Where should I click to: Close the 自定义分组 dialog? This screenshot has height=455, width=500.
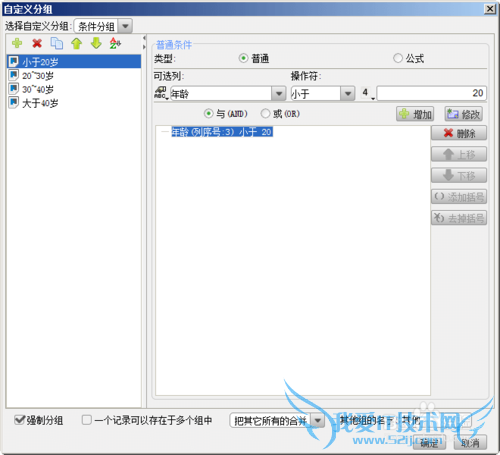pos(490,9)
